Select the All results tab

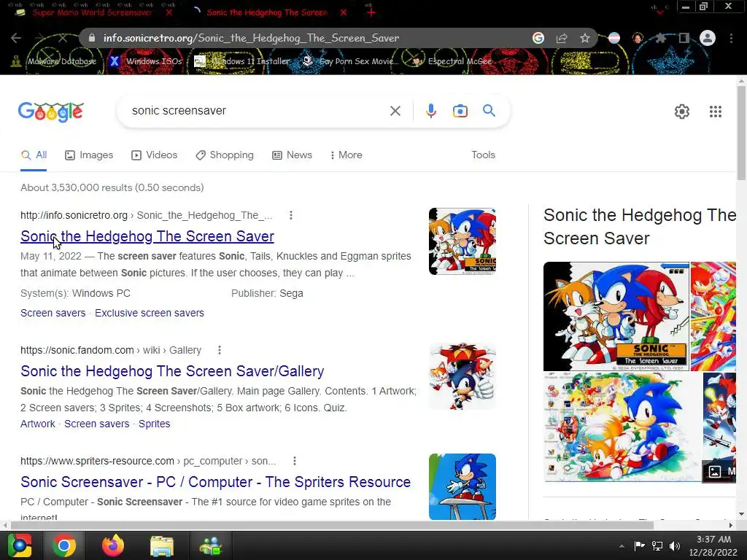tap(34, 155)
